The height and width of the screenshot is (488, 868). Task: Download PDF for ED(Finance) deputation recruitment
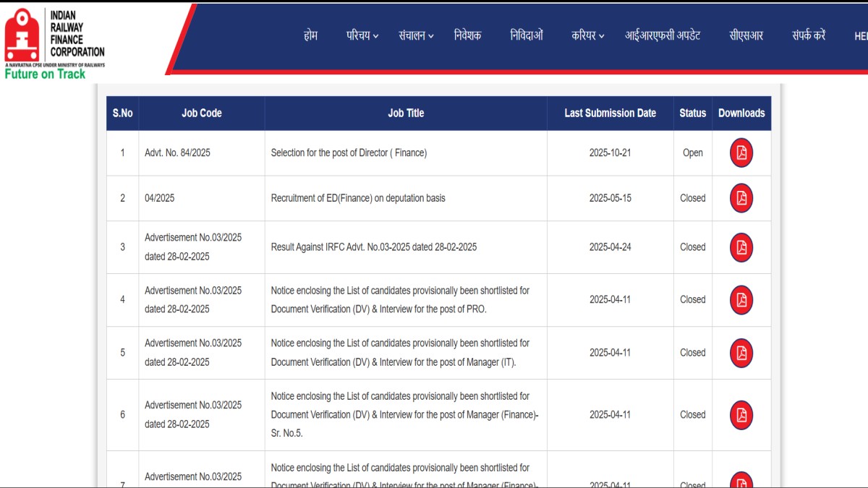pyautogui.click(x=741, y=198)
